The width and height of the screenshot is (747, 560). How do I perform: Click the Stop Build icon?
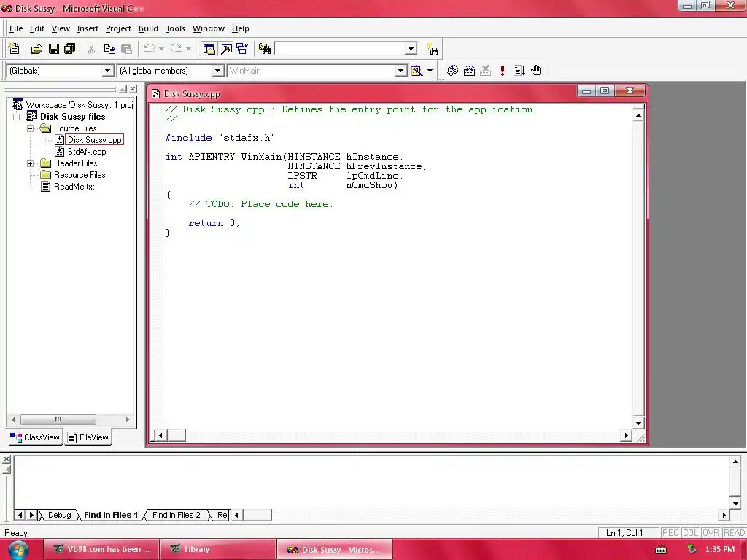[485, 71]
